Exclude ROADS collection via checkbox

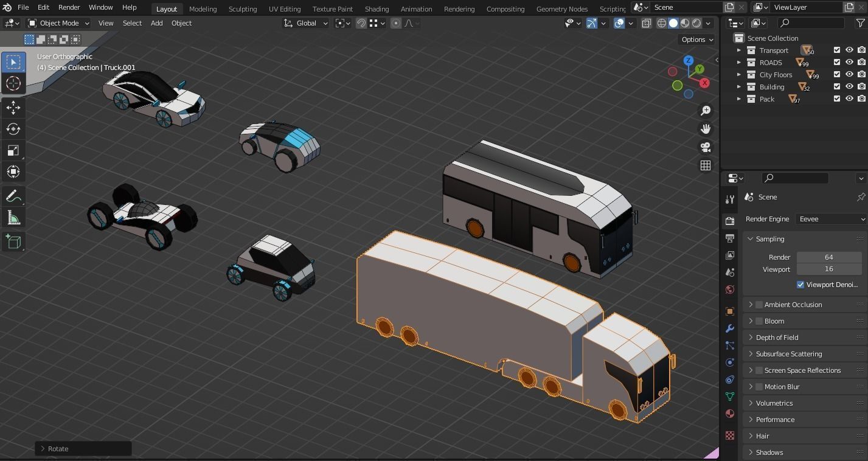pos(837,63)
